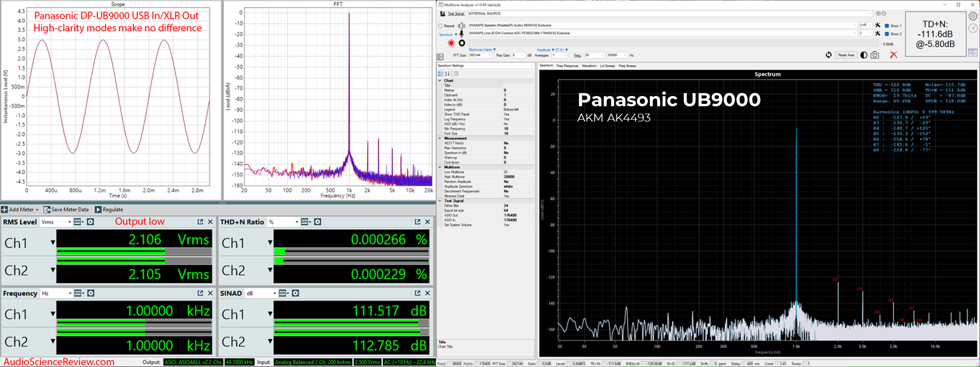The height and width of the screenshot is (367, 980).
Task: Open RMS Level Vrms unit dropdown
Action: point(56,222)
